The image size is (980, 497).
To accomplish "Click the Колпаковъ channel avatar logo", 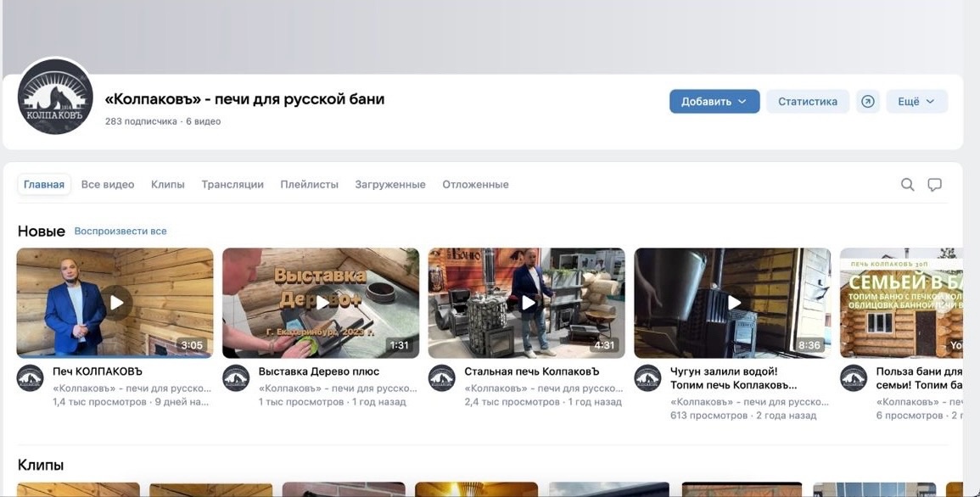I will pos(55,97).
